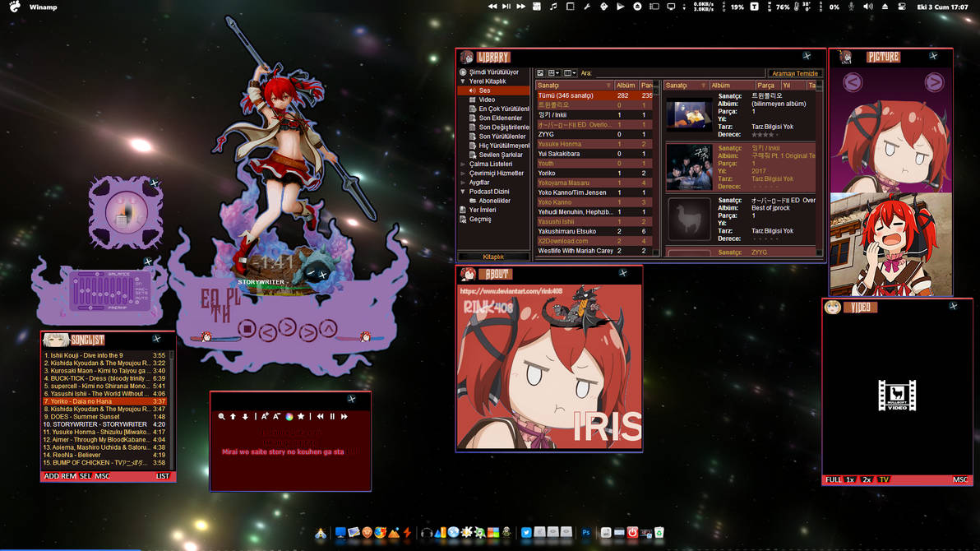Click Aramayı Temizle button
The width and height of the screenshot is (980, 551).
794,73
